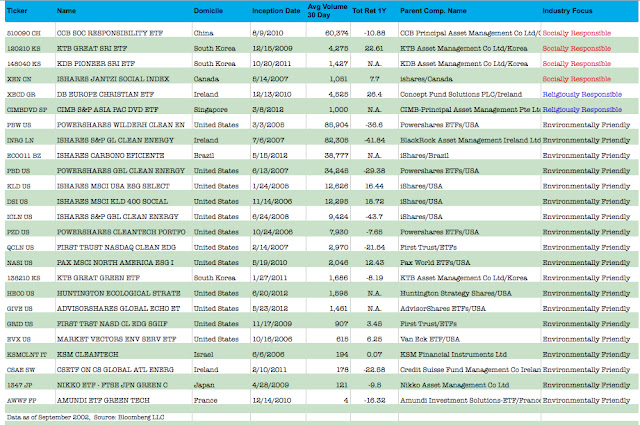
Task: Click the Israel domicile cell
Action: pos(203,354)
